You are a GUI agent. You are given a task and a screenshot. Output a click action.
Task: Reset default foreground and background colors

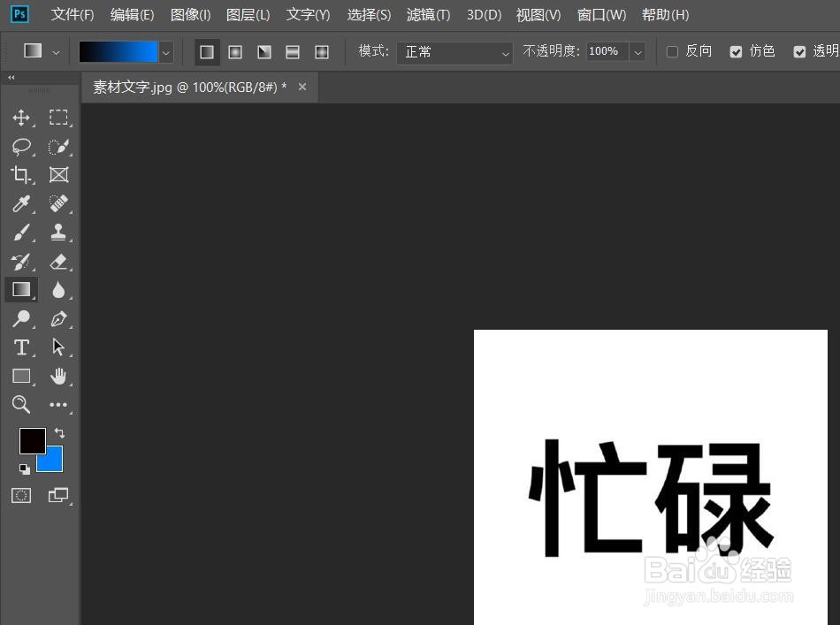point(24,469)
